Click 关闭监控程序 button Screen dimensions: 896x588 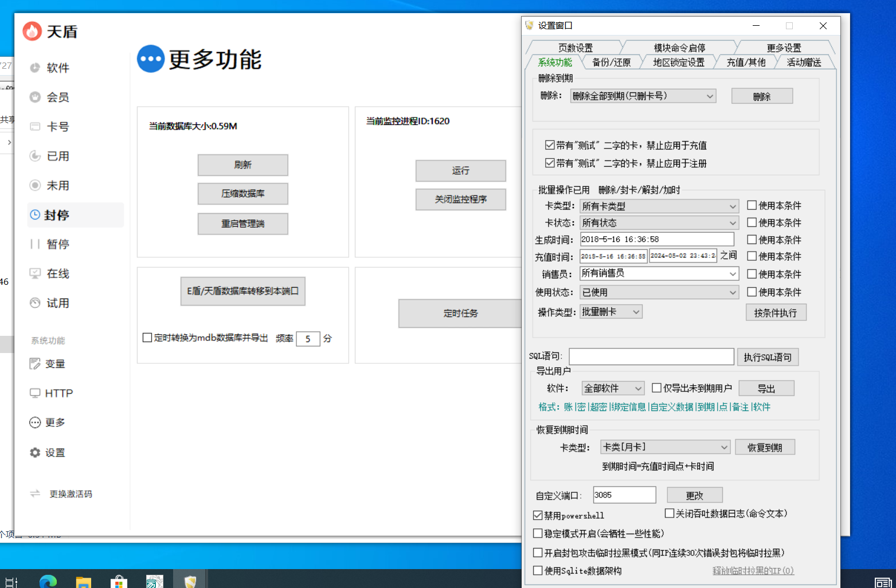(461, 199)
